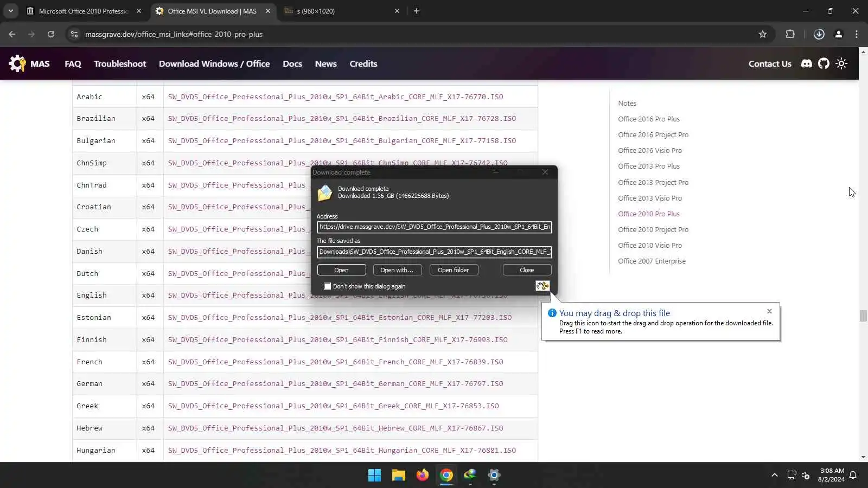Open the Credits menu item
868x488 pixels.
tap(363, 63)
